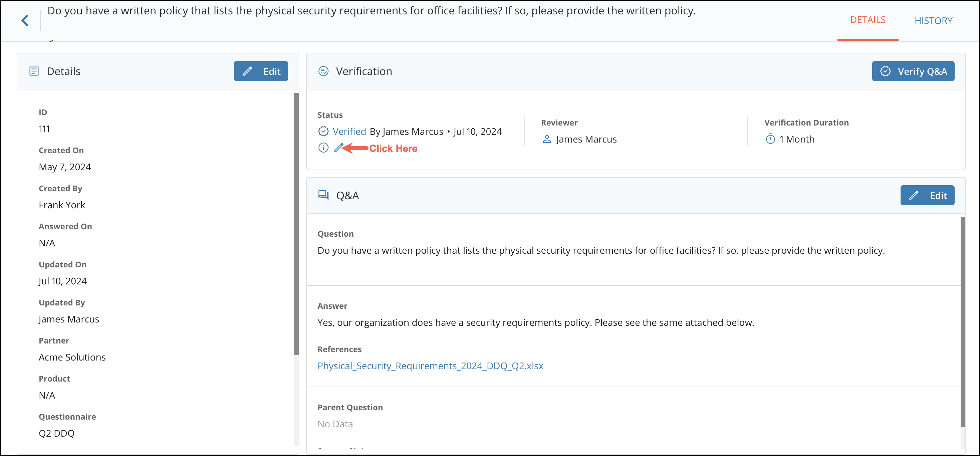The width and height of the screenshot is (980, 456).
Task: Click the Q&A chat bubble icon
Action: [x=323, y=195]
